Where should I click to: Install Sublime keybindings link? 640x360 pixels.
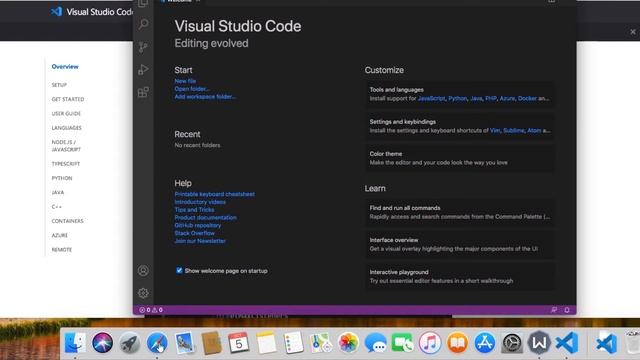click(x=513, y=131)
